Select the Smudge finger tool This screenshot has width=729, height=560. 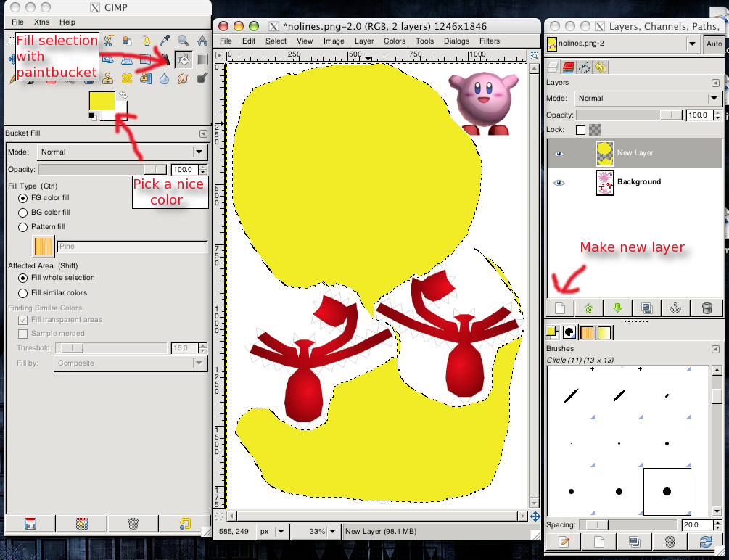pyautogui.click(x=184, y=78)
